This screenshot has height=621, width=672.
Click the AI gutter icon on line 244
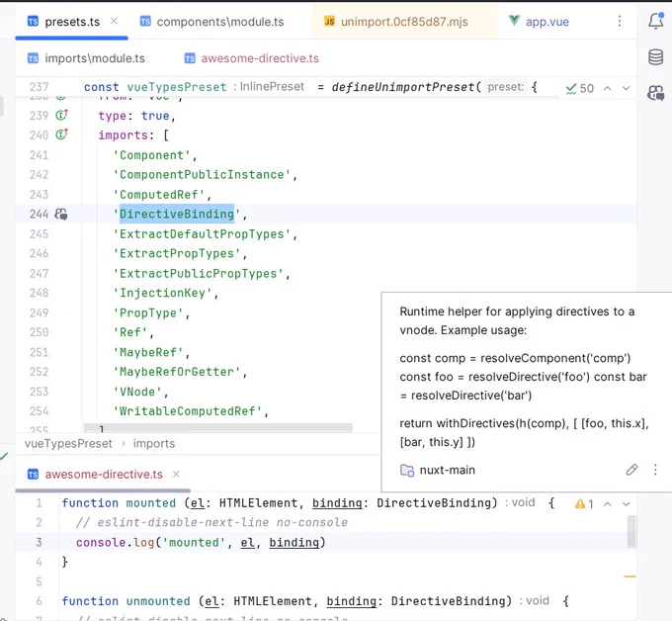coord(61,214)
